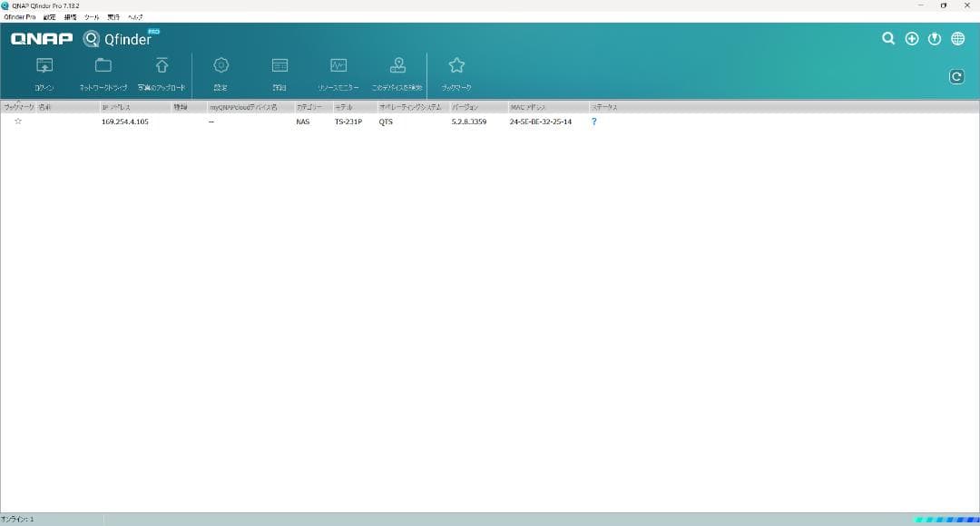
Task: Click the Locate this device (このデバイスを検索) icon
Action: (x=397, y=66)
